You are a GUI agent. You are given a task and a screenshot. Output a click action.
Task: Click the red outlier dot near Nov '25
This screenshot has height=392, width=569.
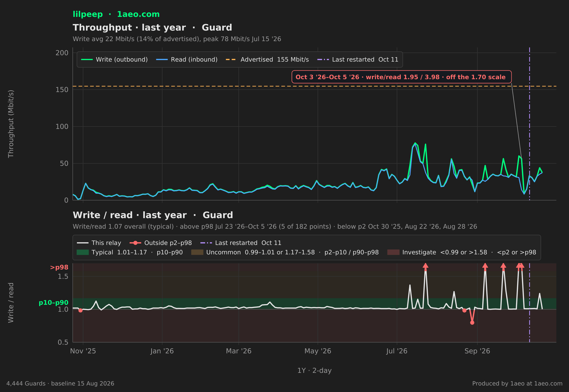click(x=81, y=311)
